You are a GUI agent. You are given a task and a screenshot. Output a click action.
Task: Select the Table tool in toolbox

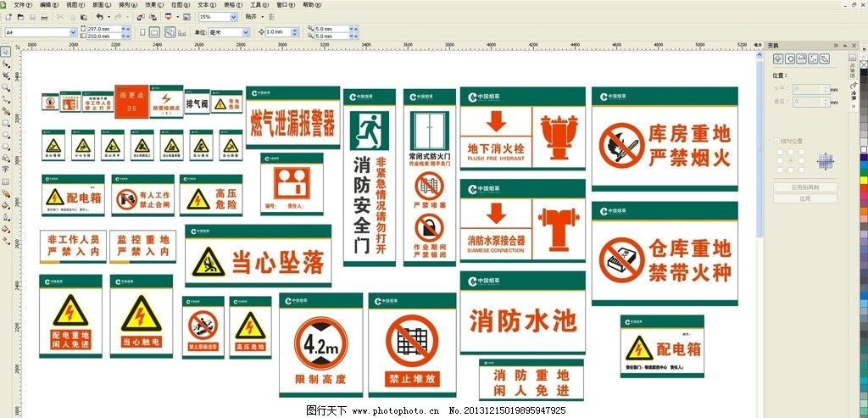click(6, 181)
